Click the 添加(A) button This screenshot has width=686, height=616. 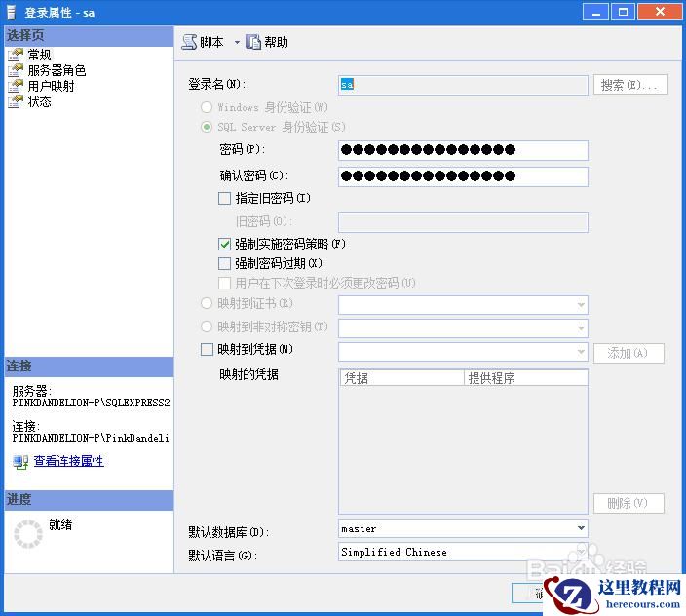(x=629, y=353)
